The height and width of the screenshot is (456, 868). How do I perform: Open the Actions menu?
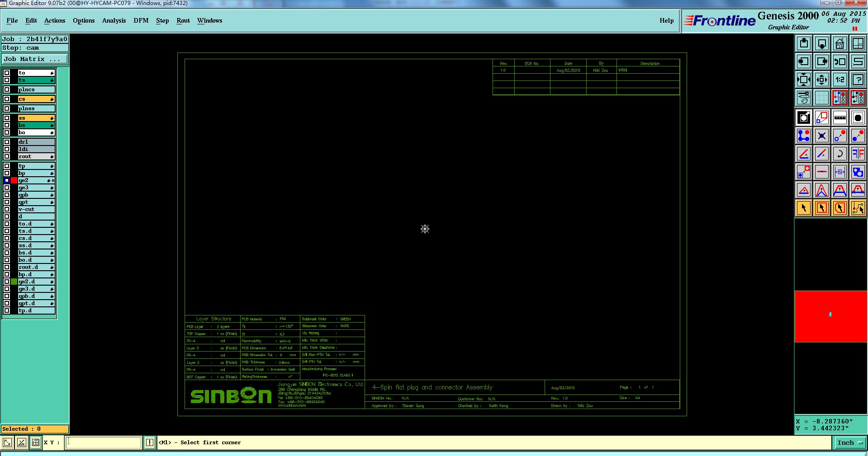pos(55,20)
